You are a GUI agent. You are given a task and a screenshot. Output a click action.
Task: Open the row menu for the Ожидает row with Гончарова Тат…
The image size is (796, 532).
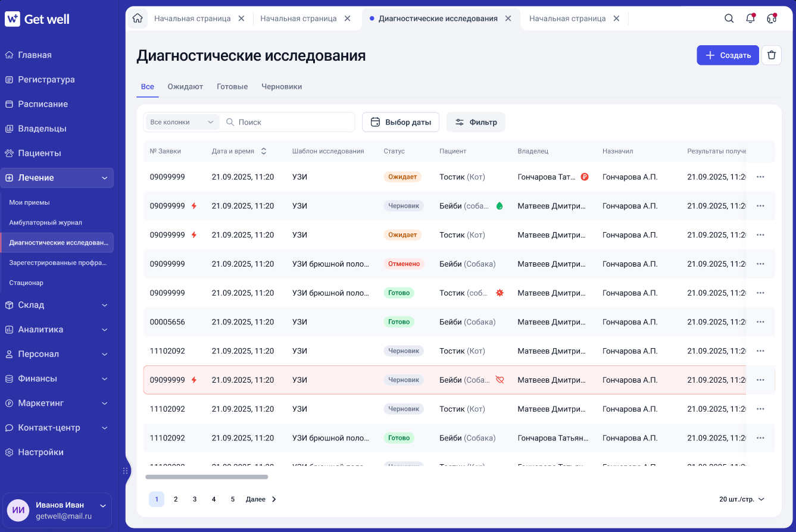(760, 177)
